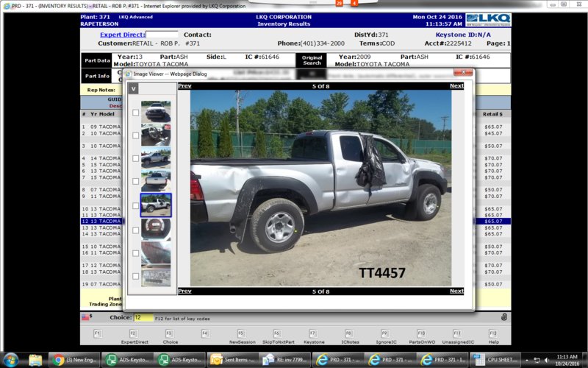Click the Retail $ column header
Screen dimensions: 588x368
(x=492, y=114)
